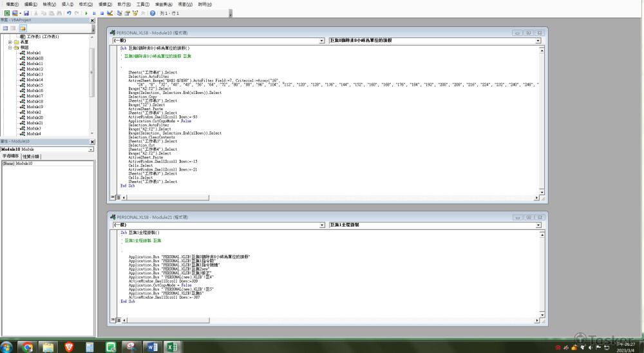Viewport: 644px width, 353px height.
Task: Open the 插入 (Insert) menu
Action: pos(68,4)
